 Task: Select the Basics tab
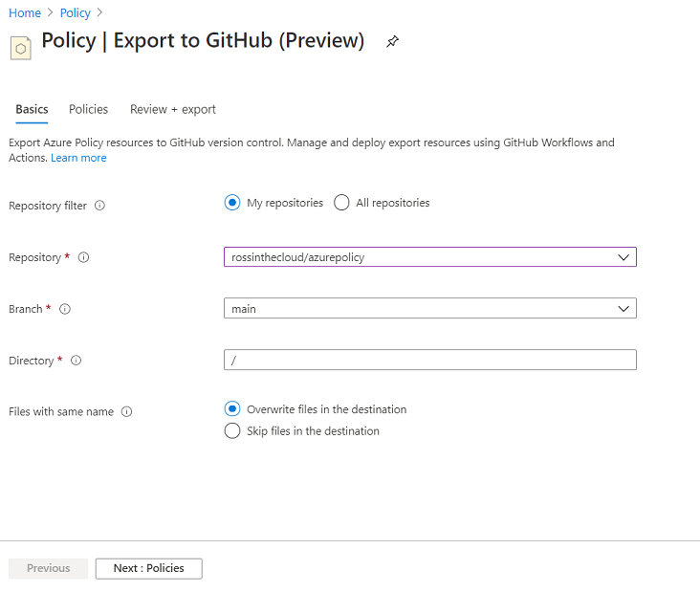(x=32, y=109)
